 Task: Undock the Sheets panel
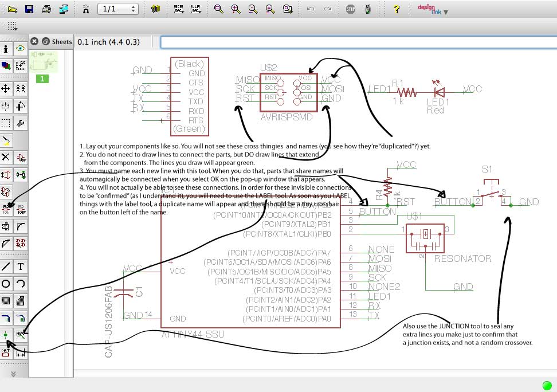pos(45,41)
